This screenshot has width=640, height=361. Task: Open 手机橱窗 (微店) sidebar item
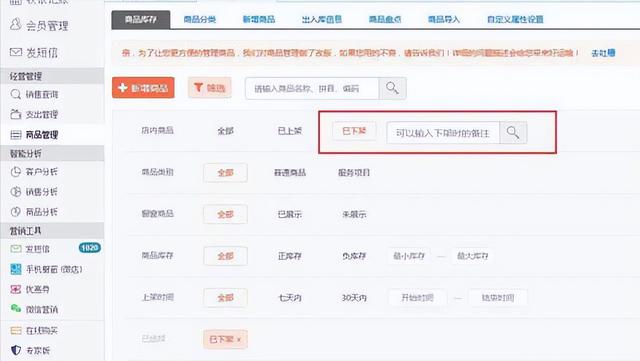point(46,269)
